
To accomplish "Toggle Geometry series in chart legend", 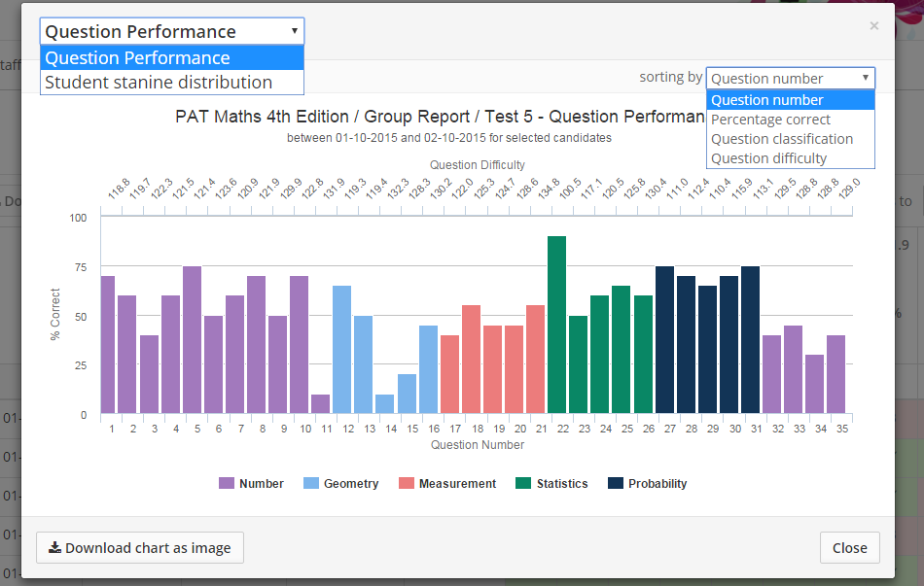I will tap(340, 484).
